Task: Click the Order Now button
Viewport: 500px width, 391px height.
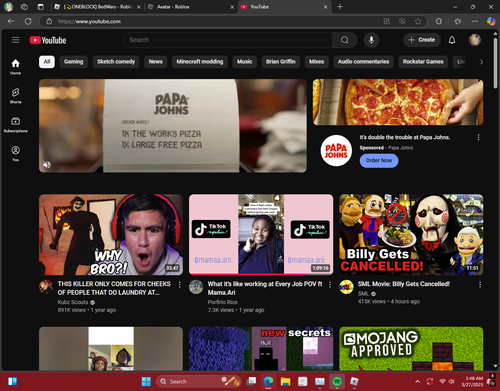Action: [379, 161]
